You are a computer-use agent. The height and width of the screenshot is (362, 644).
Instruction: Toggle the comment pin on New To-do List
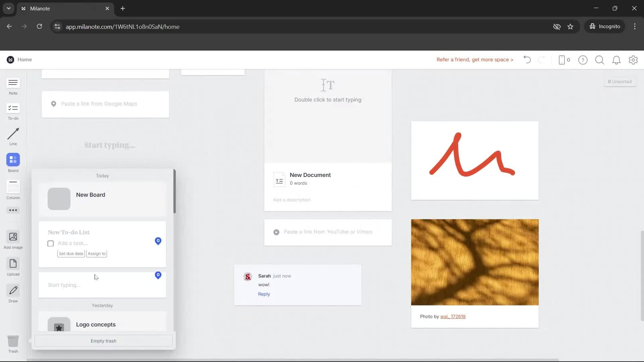click(x=158, y=241)
